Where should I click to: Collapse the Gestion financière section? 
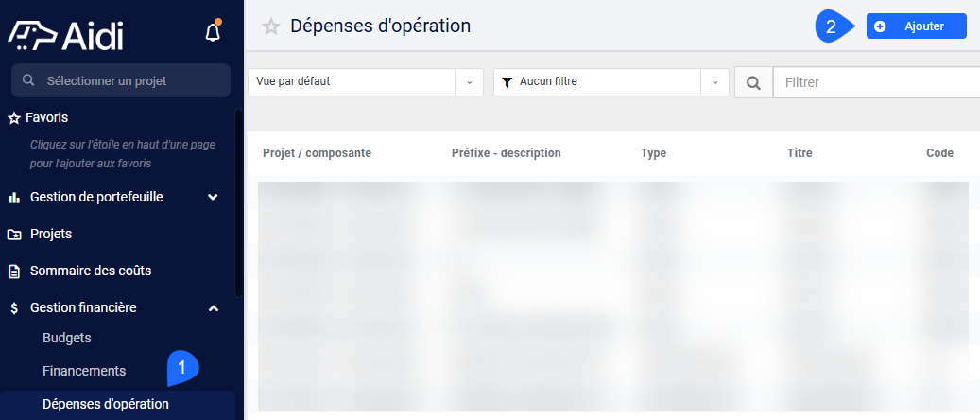coord(214,308)
